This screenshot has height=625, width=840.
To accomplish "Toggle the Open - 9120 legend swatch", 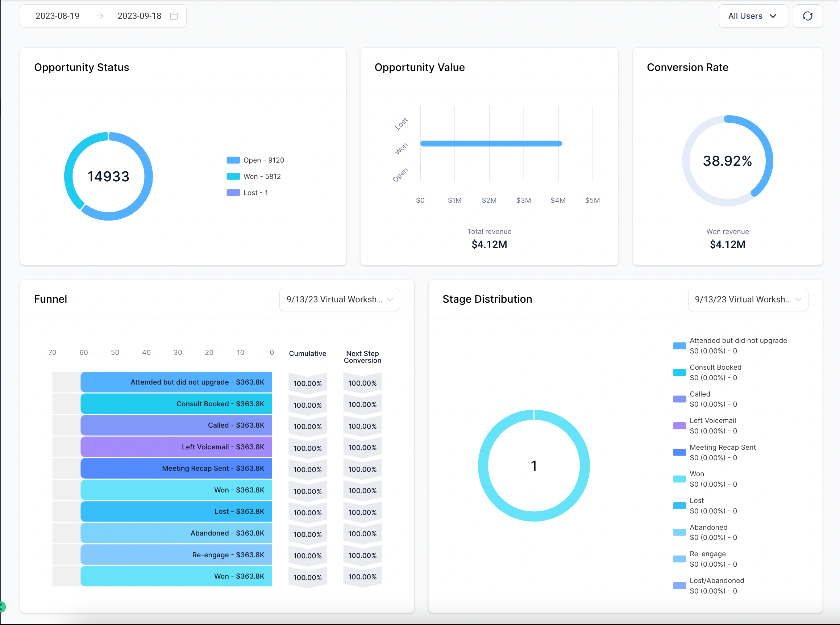I will pos(233,160).
